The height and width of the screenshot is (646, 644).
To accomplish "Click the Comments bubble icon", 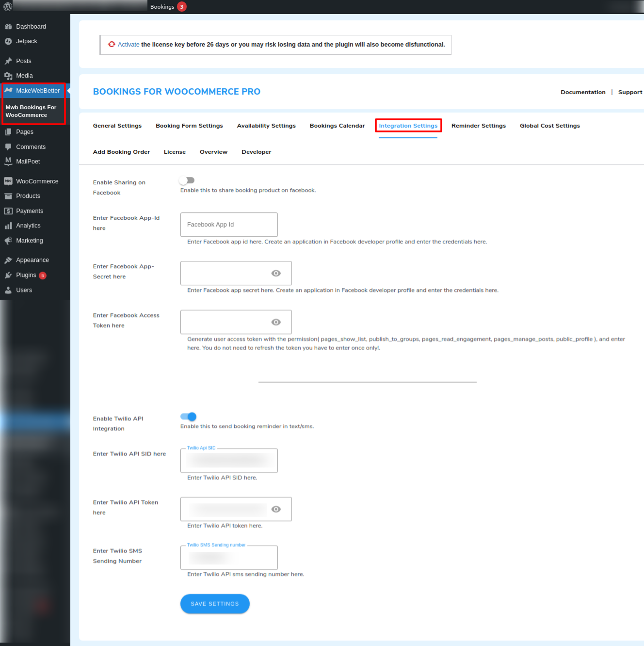I will (x=8, y=147).
